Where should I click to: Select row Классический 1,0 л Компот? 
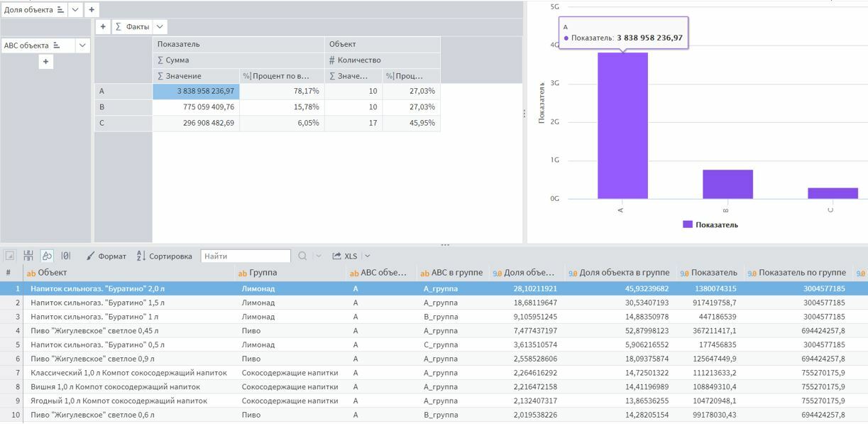point(434,372)
